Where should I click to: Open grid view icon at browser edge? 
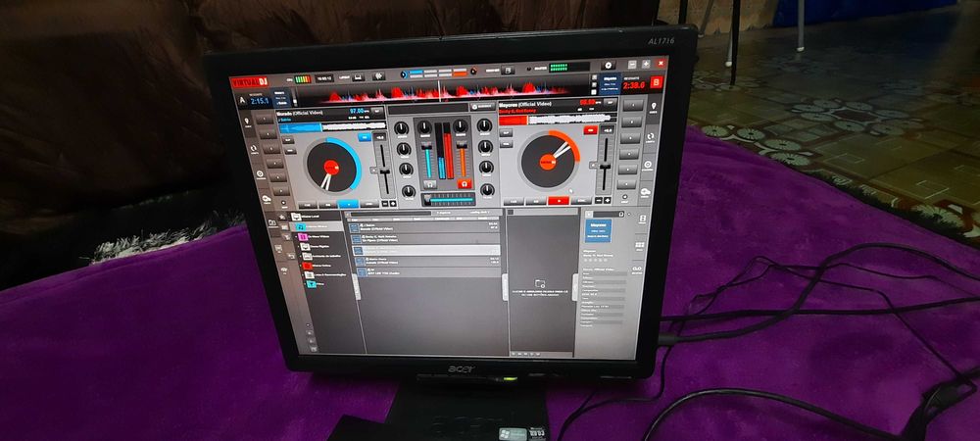639,246
